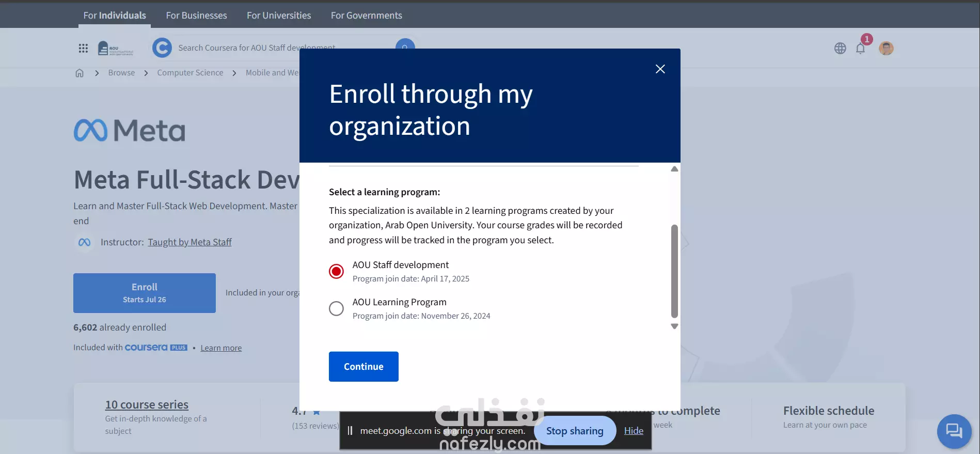980x454 pixels.
Task: Open the Taught by Meta Staff link
Action: (189, 242)
